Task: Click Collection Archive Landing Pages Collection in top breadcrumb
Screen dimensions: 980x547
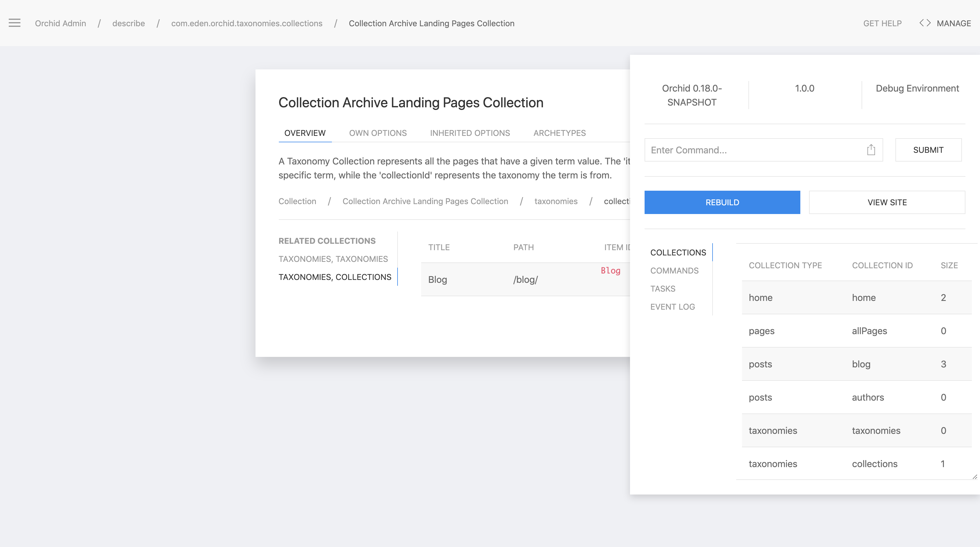Action: [x=431, y=23]
